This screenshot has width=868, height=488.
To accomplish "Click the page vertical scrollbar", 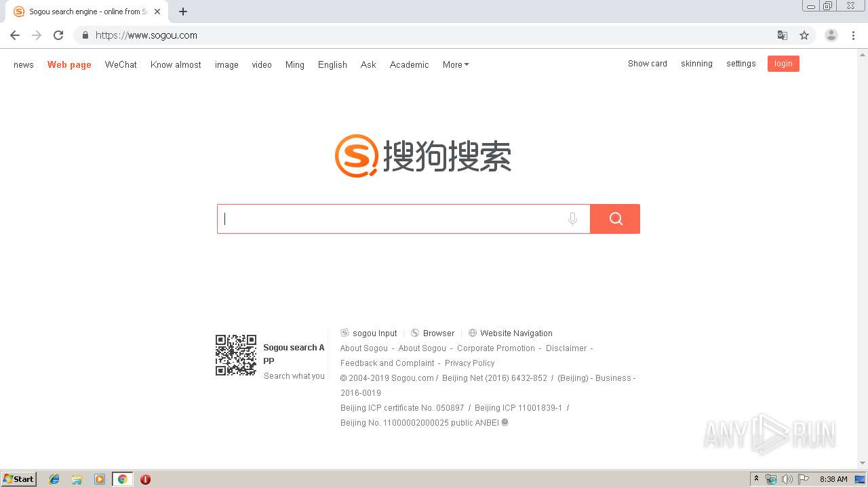I will [863, 258].
